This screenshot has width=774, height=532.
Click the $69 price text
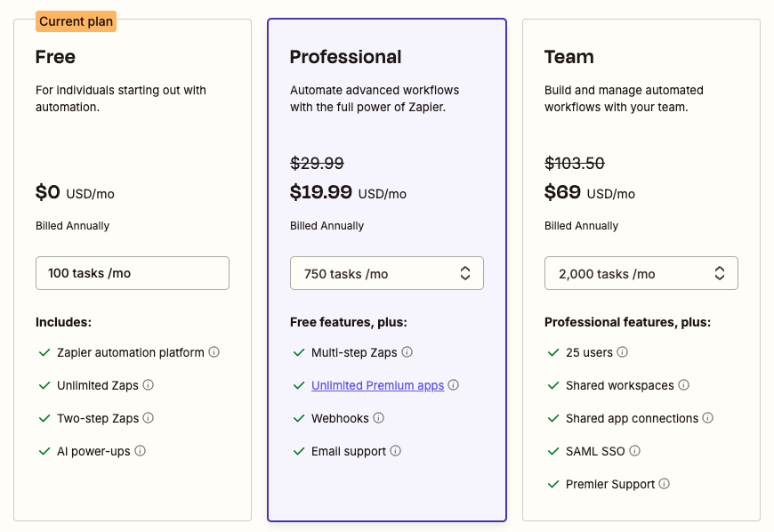point(562,192)
